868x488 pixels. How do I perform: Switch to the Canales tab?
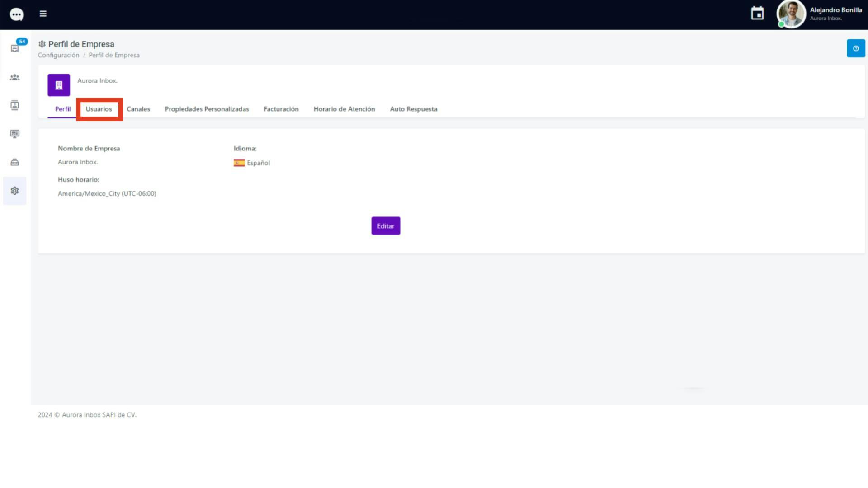(138, 109)
